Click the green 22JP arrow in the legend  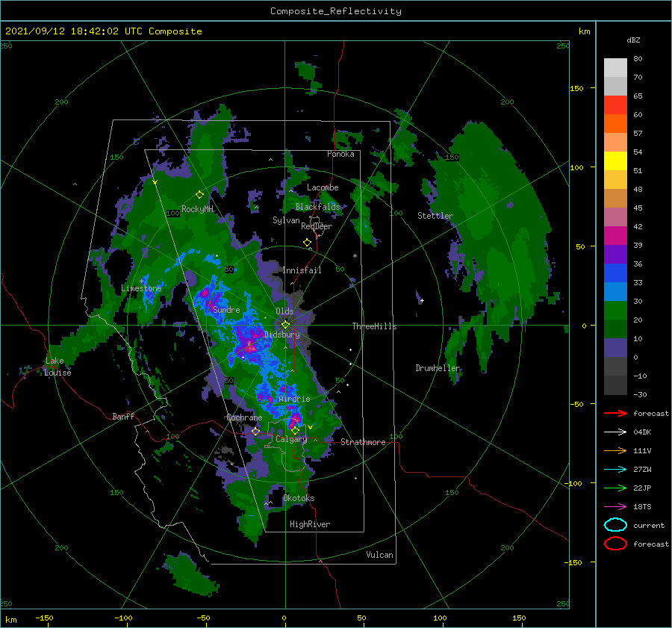pos(615,488)
